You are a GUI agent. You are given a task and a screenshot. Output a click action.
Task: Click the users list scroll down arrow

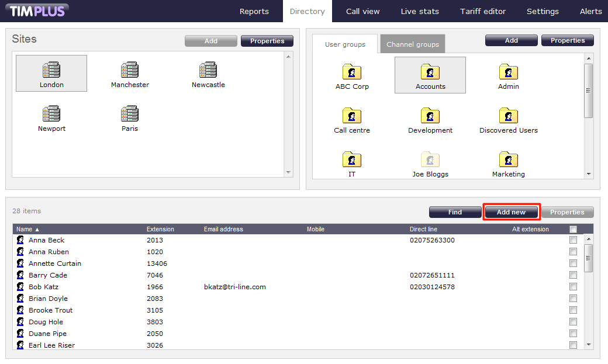point(589,345)
